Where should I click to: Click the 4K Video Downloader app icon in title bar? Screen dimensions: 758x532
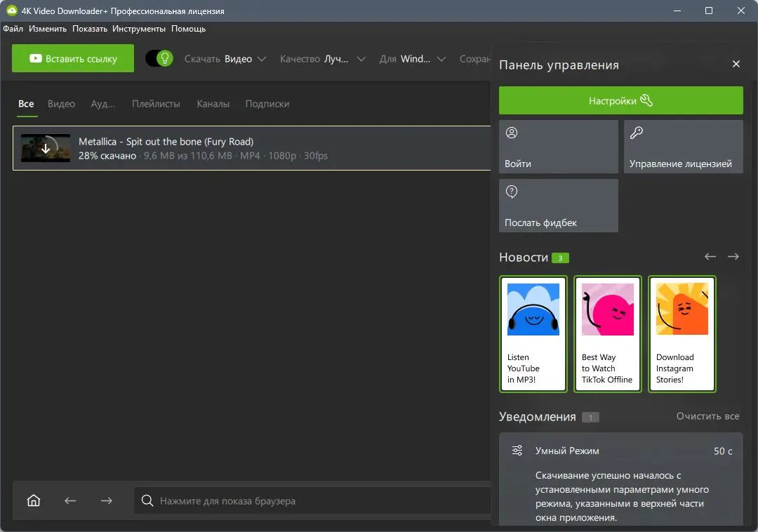(12, 10)
